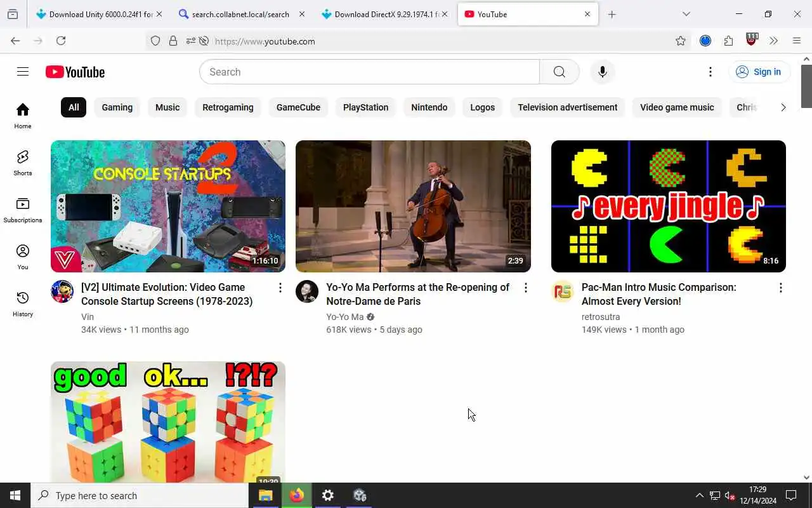812x508 pixels.
Task: Go to the YouTube logo home link
Action: [75, 72]
